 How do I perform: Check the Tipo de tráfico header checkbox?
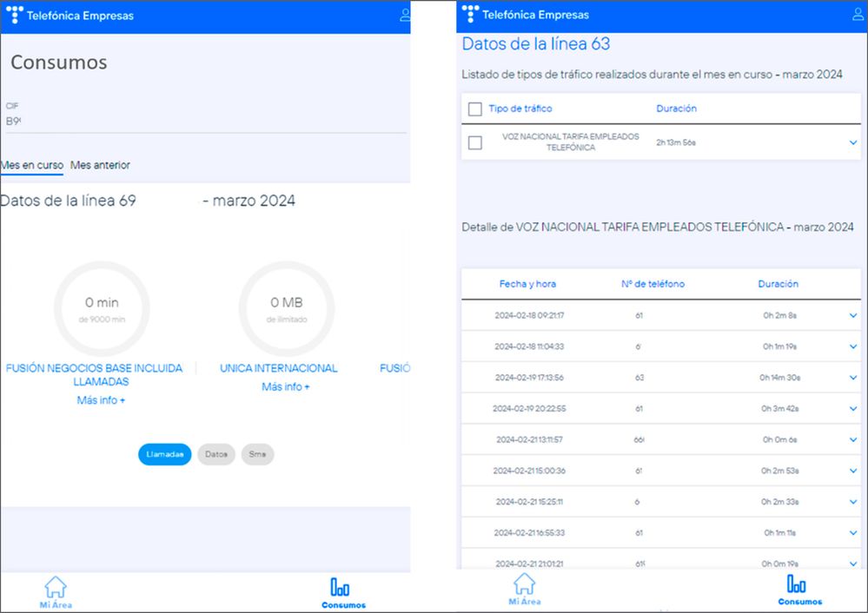click(475, 109)
